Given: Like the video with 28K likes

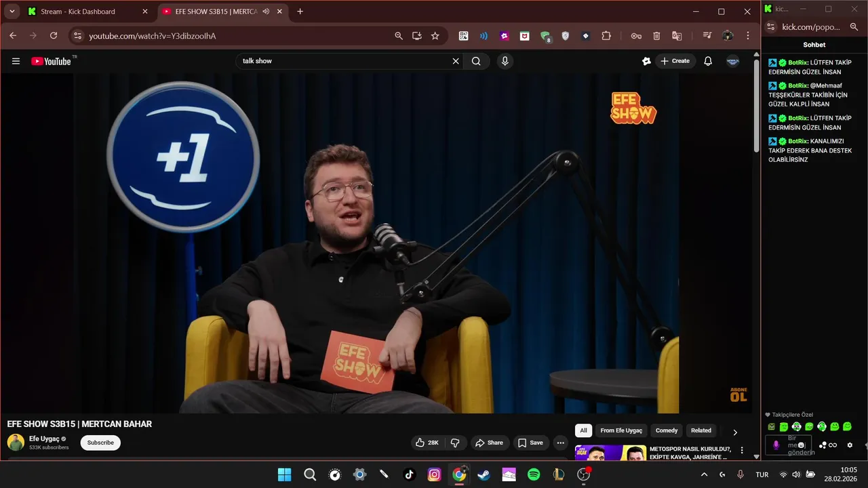Looking at the screenshot, I should point(427,443).
